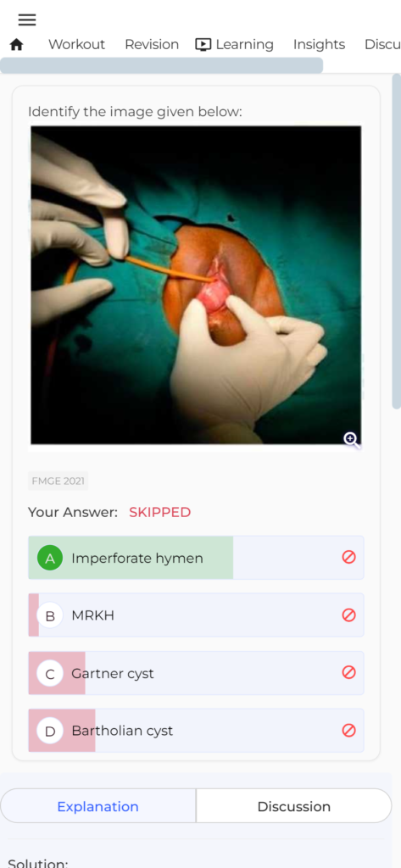401x868 pixels.
Task: Switch to the Discussion tab
Action: click(294, 806)
